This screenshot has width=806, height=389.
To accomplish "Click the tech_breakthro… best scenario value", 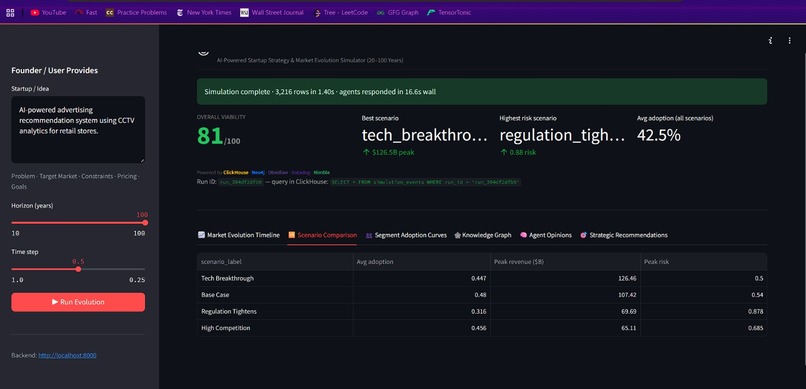I will pos(424,135).
